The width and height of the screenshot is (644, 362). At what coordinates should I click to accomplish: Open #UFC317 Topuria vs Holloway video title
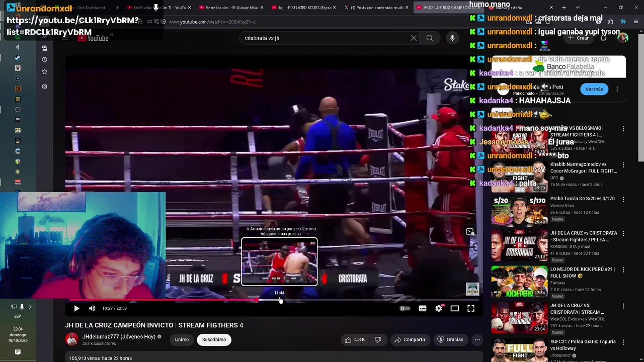point(583,345)
